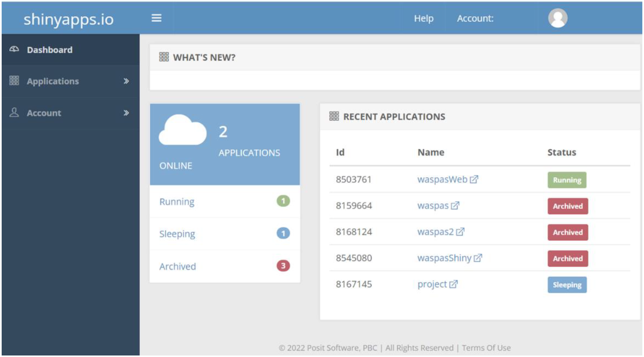Image resolution: width=644 pixels, height=357 pixels.
Task: Click external link icon next to project
Action: (453, 284)
